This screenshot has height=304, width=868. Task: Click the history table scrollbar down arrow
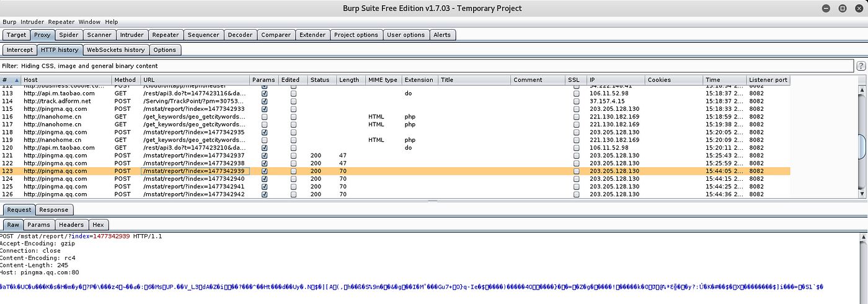pyautogui.click(x=862, y=194)
